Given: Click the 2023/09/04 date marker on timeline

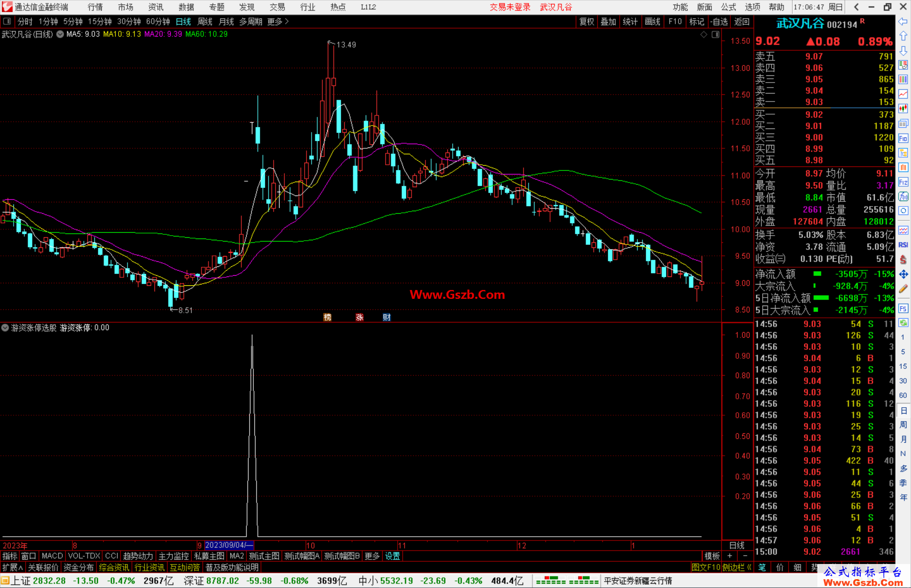Looking at the screenshot, I should coord(229,545).
